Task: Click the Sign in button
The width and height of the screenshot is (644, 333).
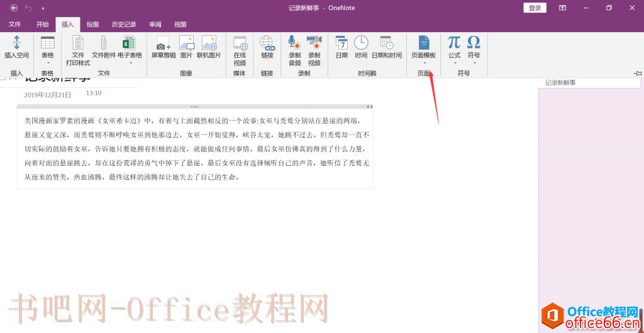Action: coord(535,8)
